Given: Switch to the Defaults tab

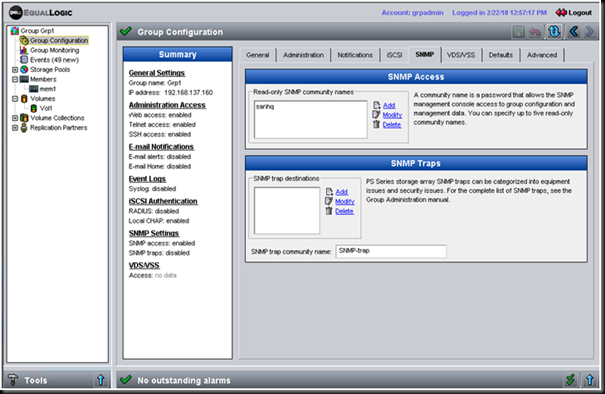Looking at the screenshot, I should pyautogui.click(x=501, y=55).
